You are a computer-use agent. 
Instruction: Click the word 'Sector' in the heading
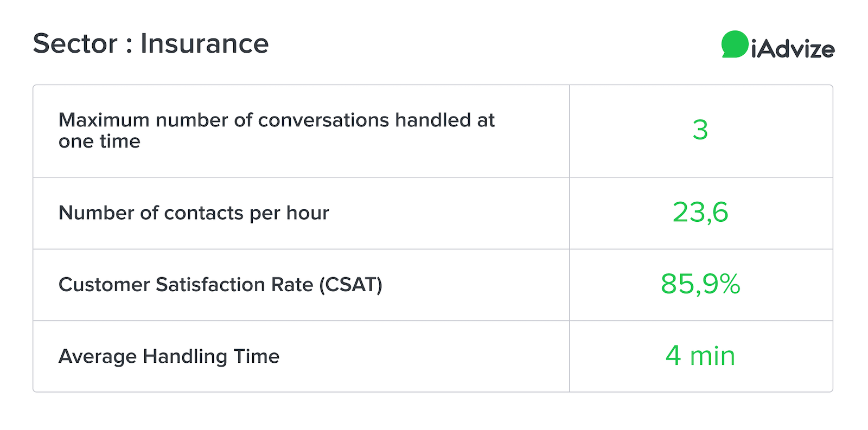point(75,43)
